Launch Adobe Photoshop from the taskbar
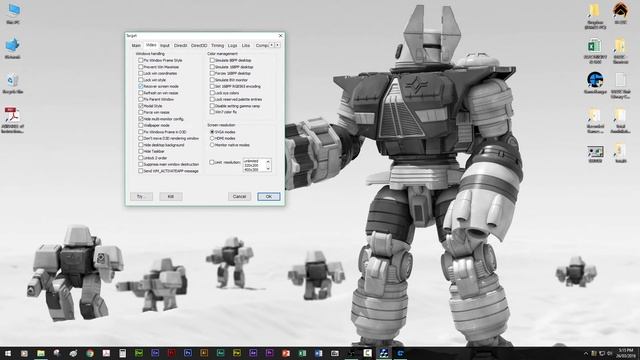The height and width of the screenshot is (360, 640). point(188,353)
